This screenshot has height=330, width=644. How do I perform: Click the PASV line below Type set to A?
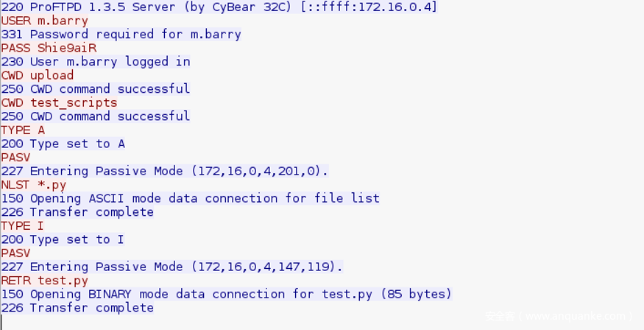[15, 158]
